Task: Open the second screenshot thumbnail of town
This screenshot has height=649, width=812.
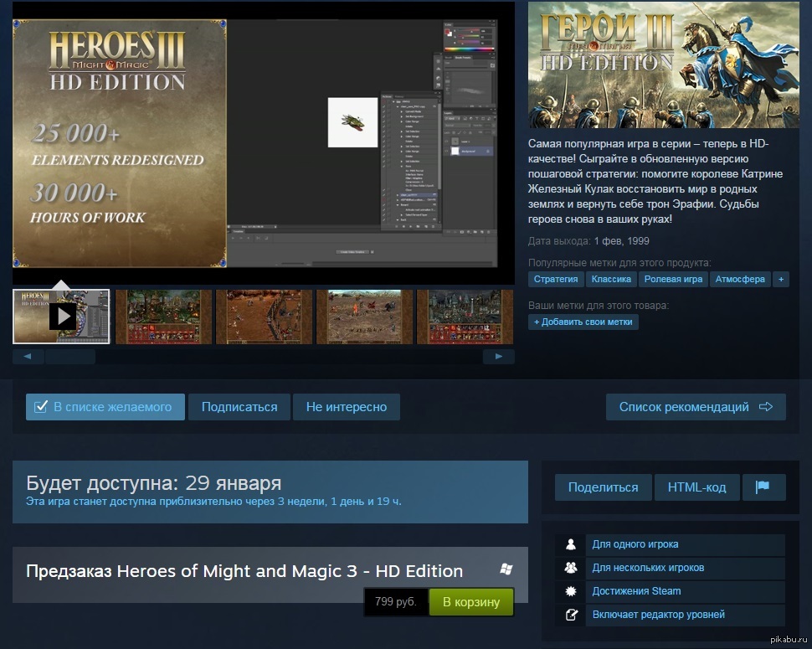Action: (x=163, y=317)
